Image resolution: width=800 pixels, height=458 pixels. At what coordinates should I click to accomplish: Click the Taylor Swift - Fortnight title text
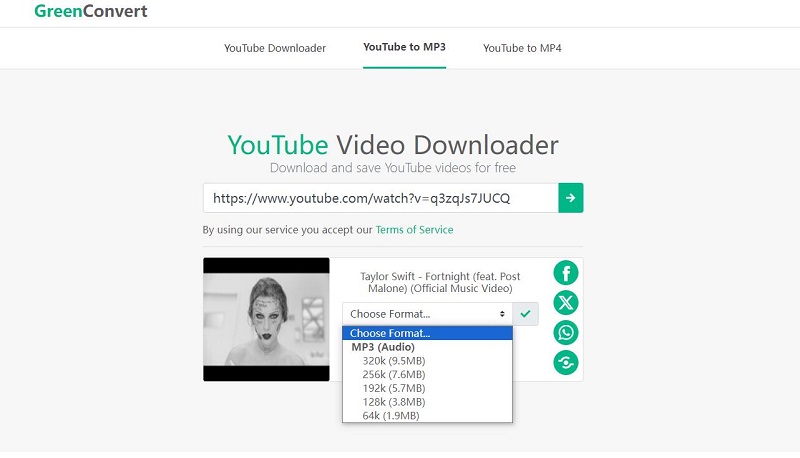[x=440, y=283]
